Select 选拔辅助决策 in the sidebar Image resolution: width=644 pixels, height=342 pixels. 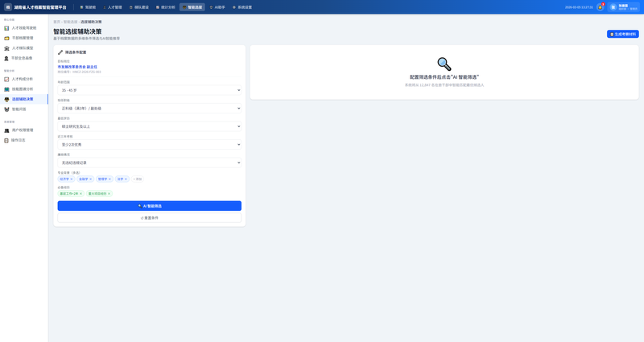coord(24,99)
